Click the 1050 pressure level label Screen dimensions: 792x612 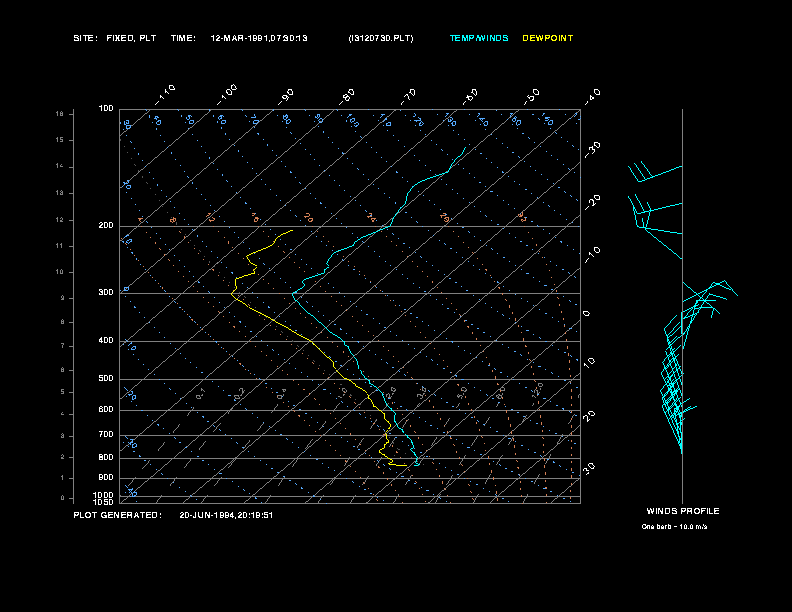click(104, 502)
